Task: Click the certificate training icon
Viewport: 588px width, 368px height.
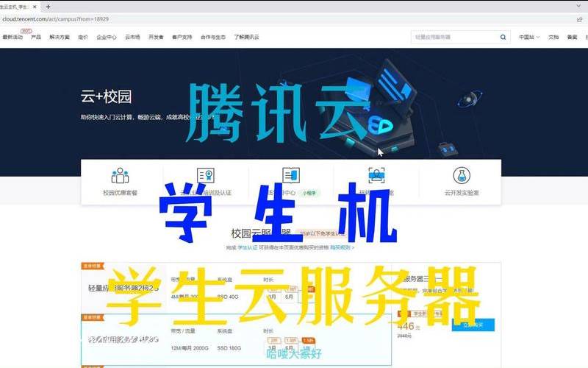Action: click(206, 175)
